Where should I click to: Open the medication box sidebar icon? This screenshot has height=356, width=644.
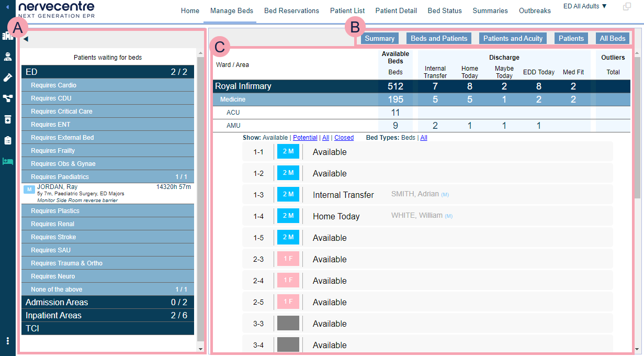(x=7, y=119)
